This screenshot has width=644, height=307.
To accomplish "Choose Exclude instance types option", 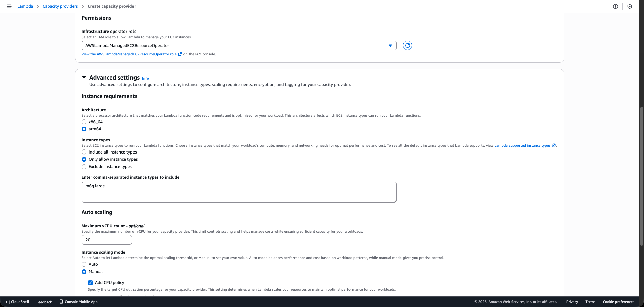I will [84, 167].
